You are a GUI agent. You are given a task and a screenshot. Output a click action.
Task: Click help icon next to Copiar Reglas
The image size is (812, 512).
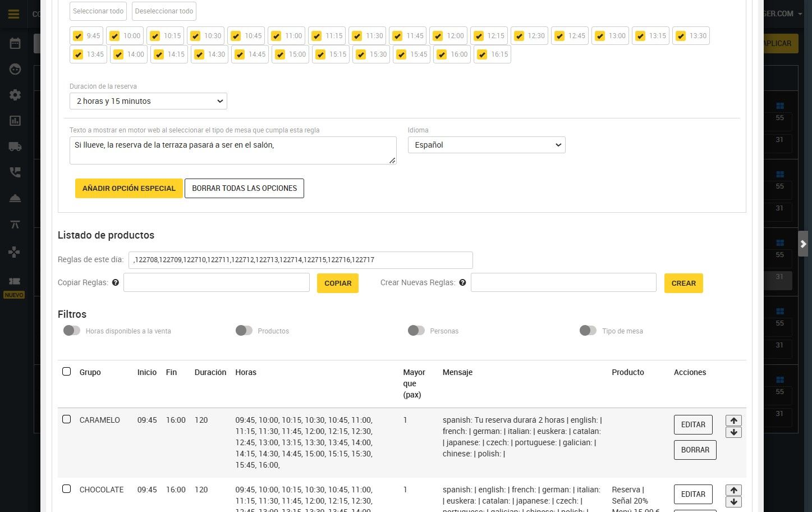(116, 282)
